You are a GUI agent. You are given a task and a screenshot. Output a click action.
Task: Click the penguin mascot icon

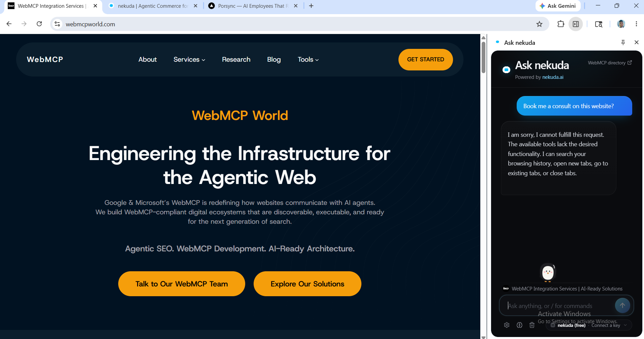point(548,272)
